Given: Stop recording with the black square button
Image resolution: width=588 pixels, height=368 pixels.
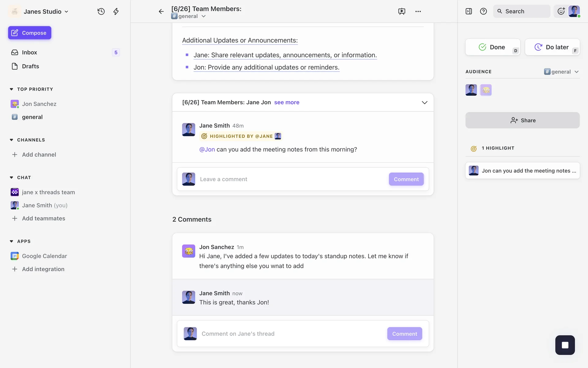Looking at the screenshot, I should 565,345.
